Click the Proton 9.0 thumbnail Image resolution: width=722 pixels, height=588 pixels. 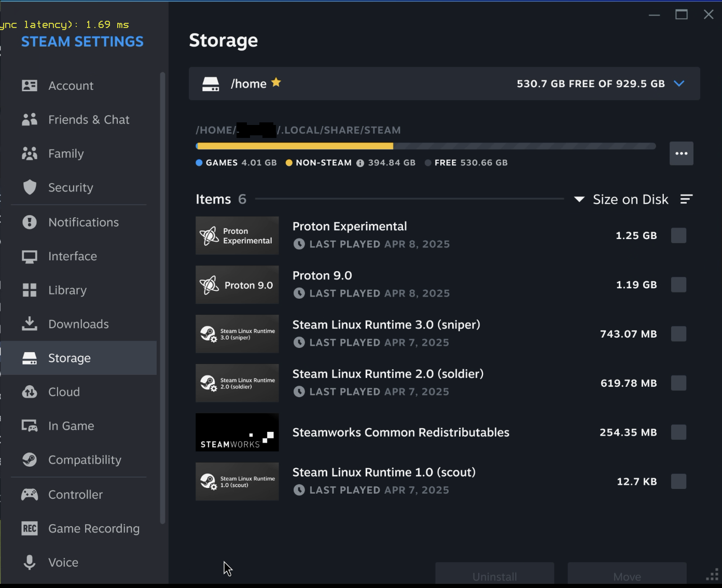coord(237,285)
